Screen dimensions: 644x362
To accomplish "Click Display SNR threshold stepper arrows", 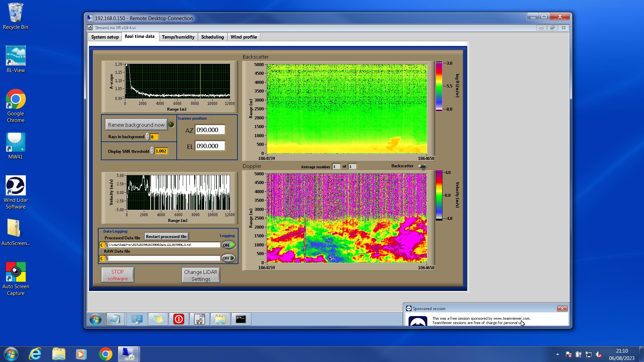I will click(152, 151).
